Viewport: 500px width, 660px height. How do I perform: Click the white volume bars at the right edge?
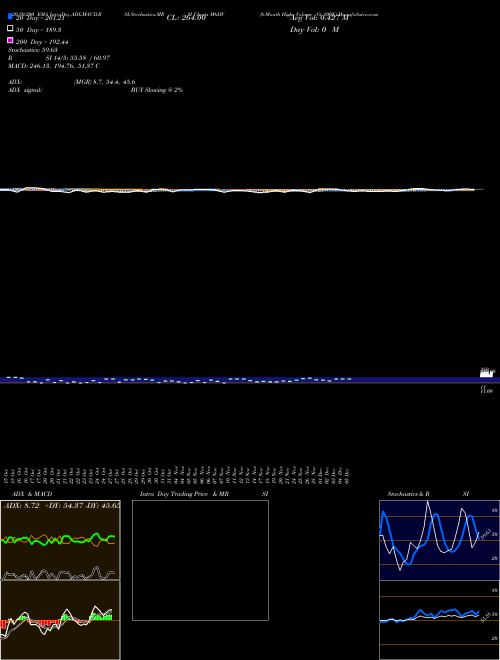487,373
